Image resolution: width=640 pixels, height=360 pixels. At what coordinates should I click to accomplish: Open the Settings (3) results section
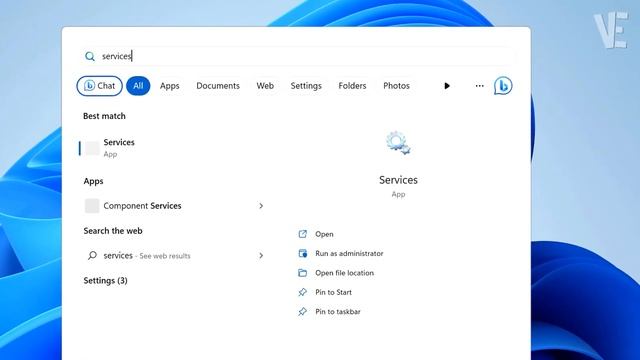105,280
